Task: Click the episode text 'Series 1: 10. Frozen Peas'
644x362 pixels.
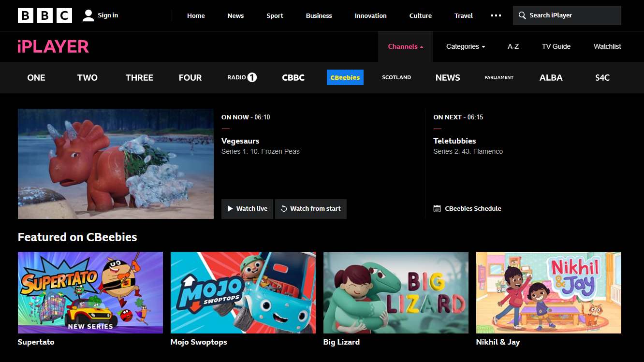Action: click(x=261, y=151)
